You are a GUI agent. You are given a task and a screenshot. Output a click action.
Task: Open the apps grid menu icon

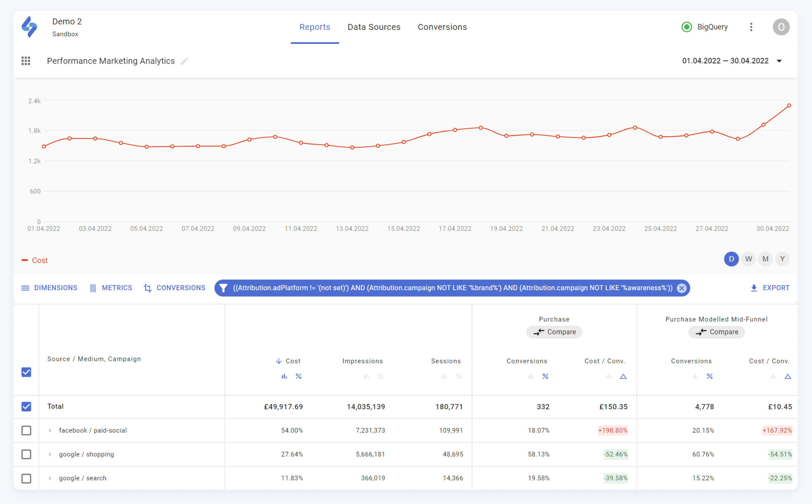tap(26, 61)
